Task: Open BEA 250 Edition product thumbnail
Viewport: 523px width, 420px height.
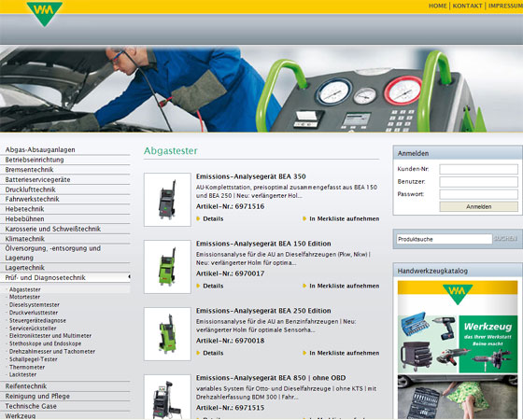Action: pos(167,334)
